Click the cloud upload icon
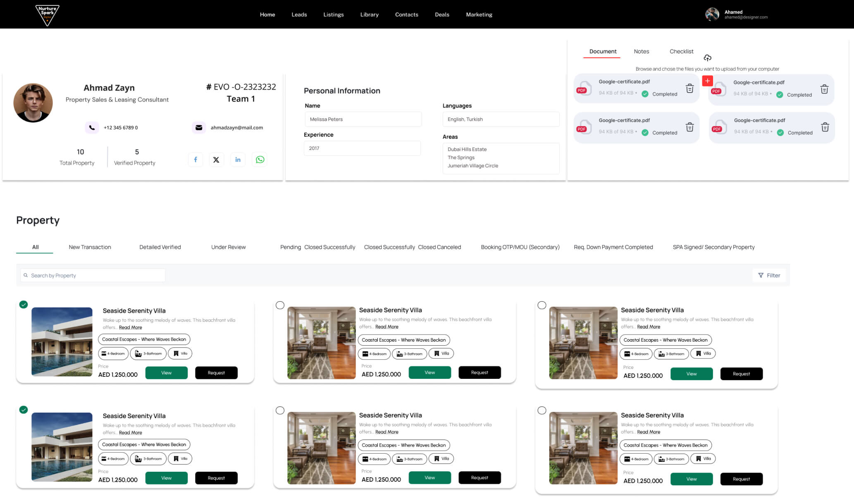The height and width of the screenshot is (504, 854). 707,58
